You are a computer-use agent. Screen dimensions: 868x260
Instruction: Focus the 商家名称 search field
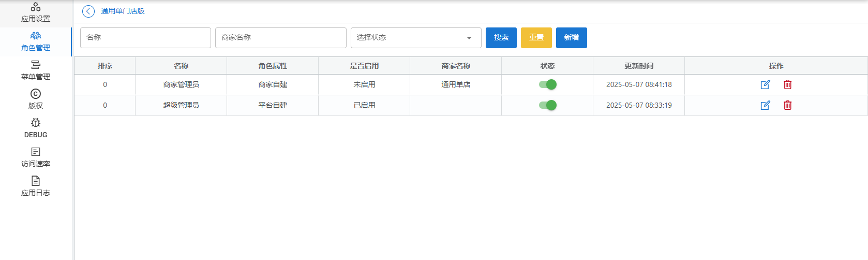click(x=280, y=38)
